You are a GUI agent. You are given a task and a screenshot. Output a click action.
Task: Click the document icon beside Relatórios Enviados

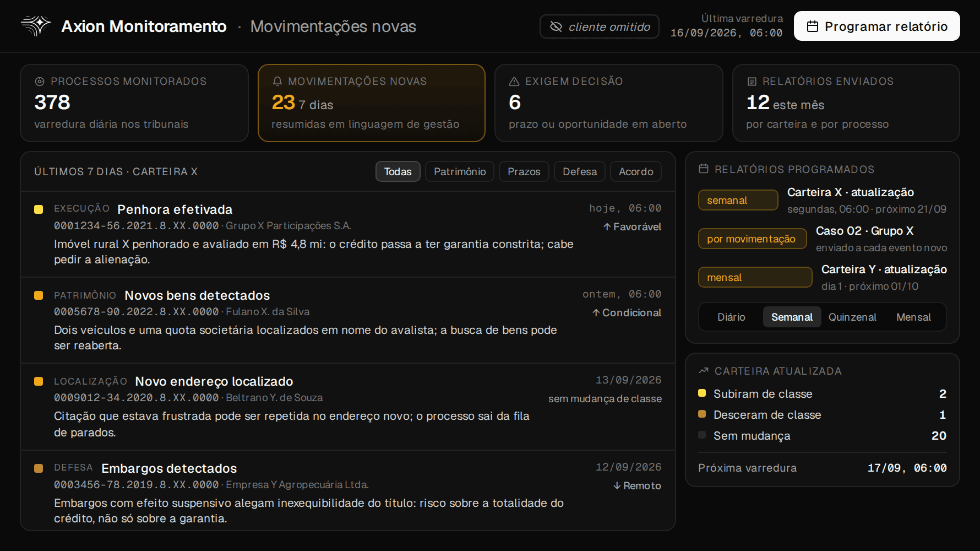tap(752, 82)
